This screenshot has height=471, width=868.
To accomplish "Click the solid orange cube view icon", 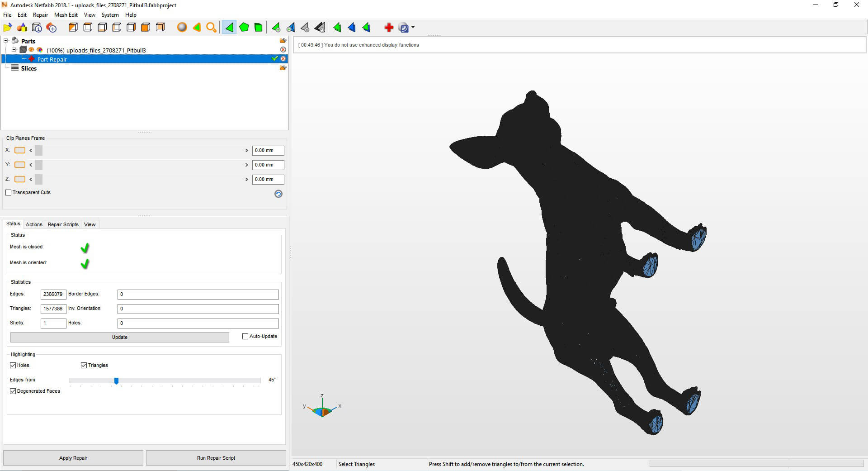I will pyautogui.click(x=146, y=28).
